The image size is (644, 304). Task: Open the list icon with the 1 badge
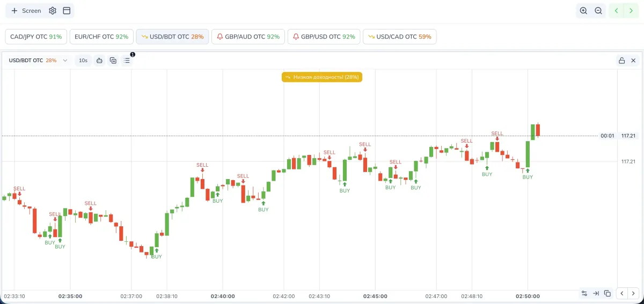(127, 61)
